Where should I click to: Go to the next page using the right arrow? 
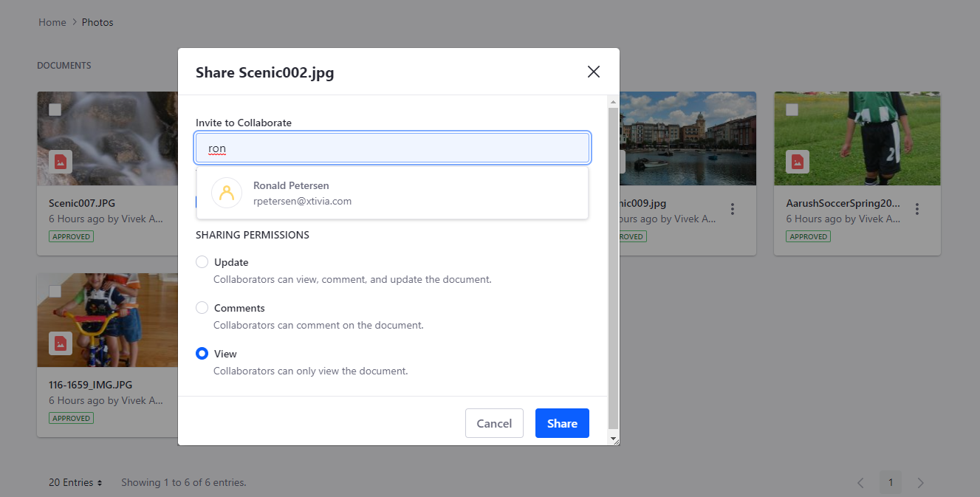(x=920, y=482)
